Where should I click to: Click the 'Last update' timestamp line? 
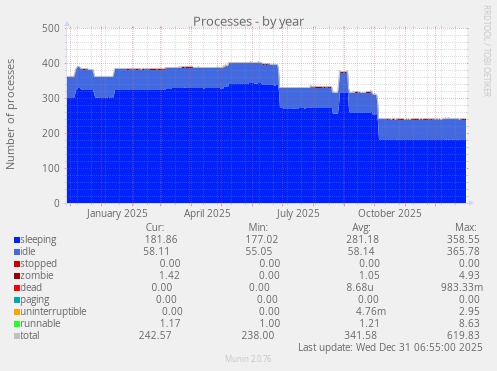click(x=390, y=347)
